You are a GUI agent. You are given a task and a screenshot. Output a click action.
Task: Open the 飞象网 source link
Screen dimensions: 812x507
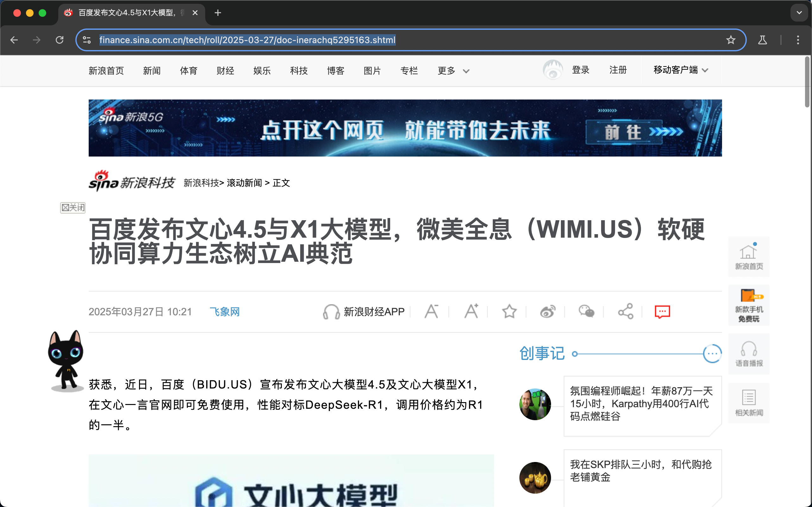[225, 311]
